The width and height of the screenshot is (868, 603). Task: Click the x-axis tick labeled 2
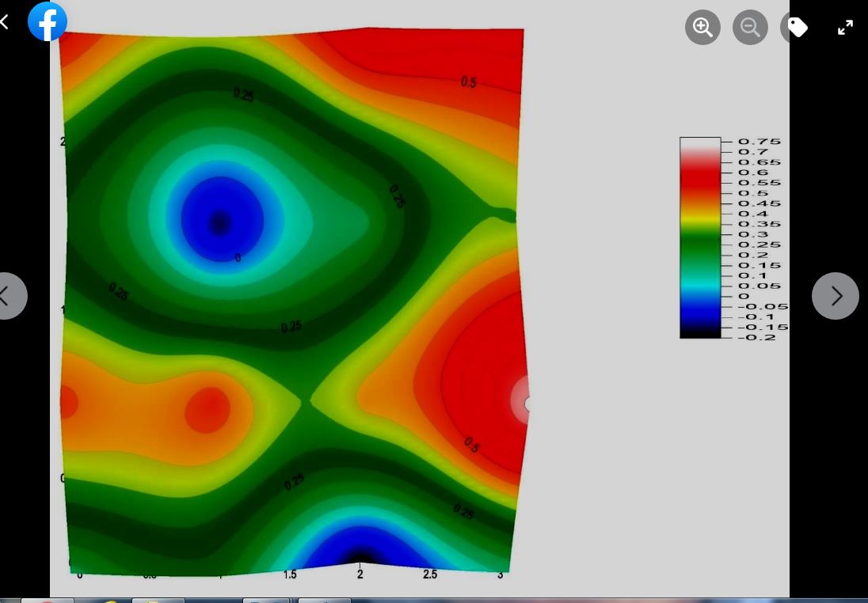coord(360,575)
